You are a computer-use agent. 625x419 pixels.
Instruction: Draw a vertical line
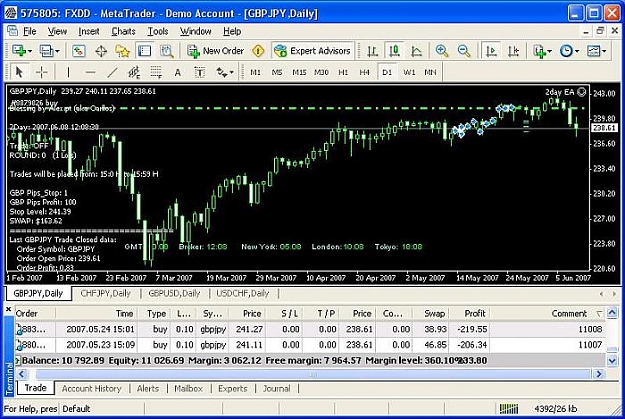pos(68,72)
